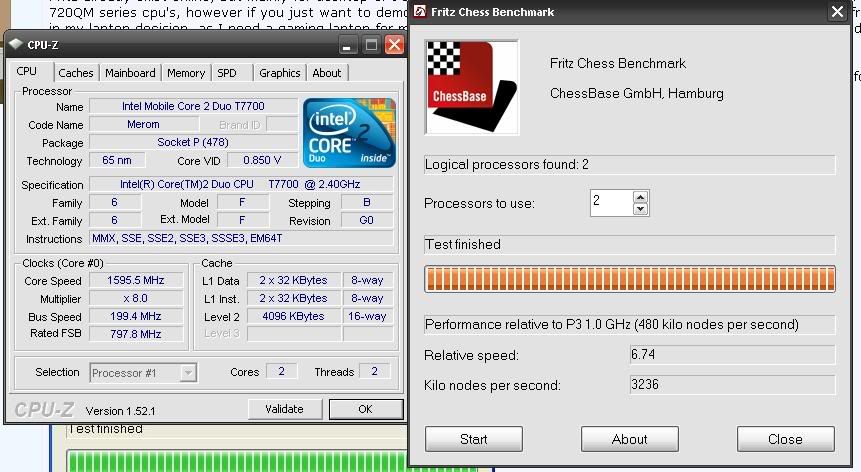
Task: Open the About tab in CPU-Z
Action: (327, 73)
